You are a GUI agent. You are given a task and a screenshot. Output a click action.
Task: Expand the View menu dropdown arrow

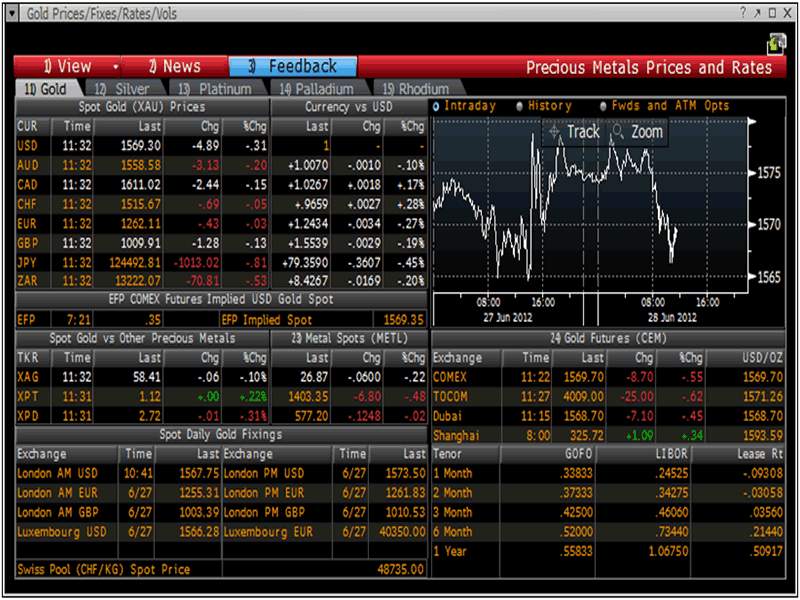(115, 67)
